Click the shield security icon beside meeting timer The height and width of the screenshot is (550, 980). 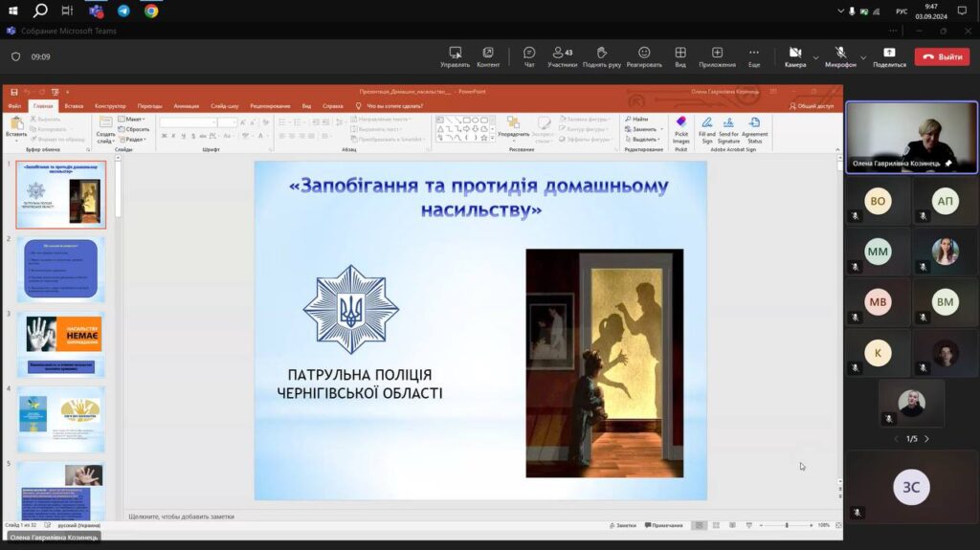[x=15, y=56]
